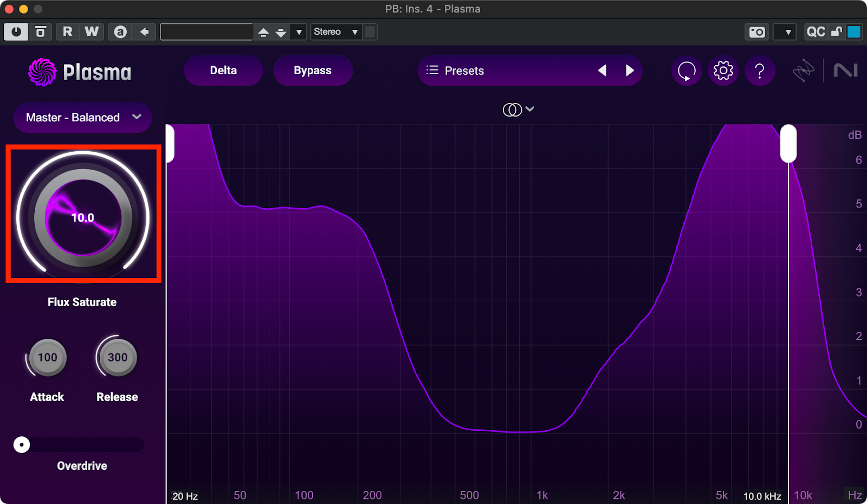Expand the Master - Balanced mode dropdown
The height and width of the screenshot is (504, 867).
click(83, 118)
